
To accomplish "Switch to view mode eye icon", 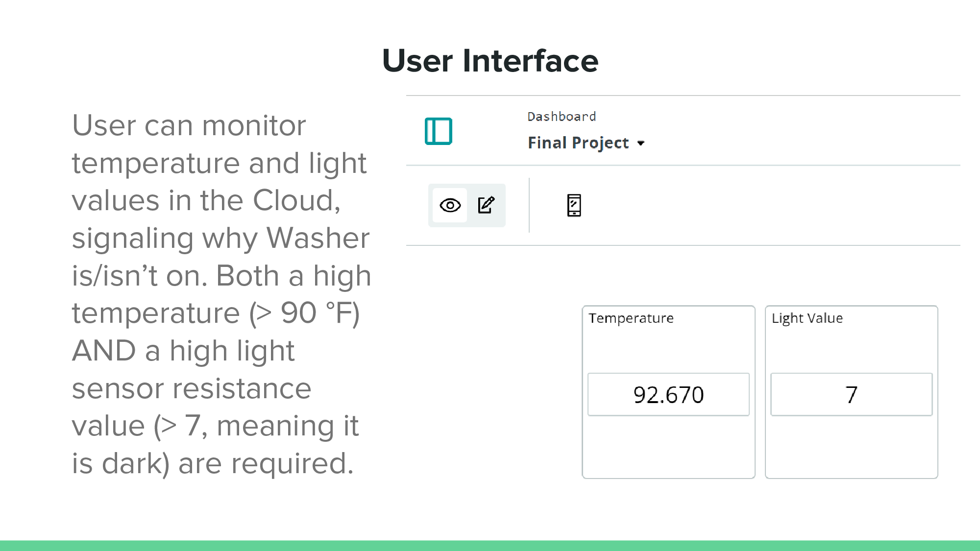I will pos(450,205).
